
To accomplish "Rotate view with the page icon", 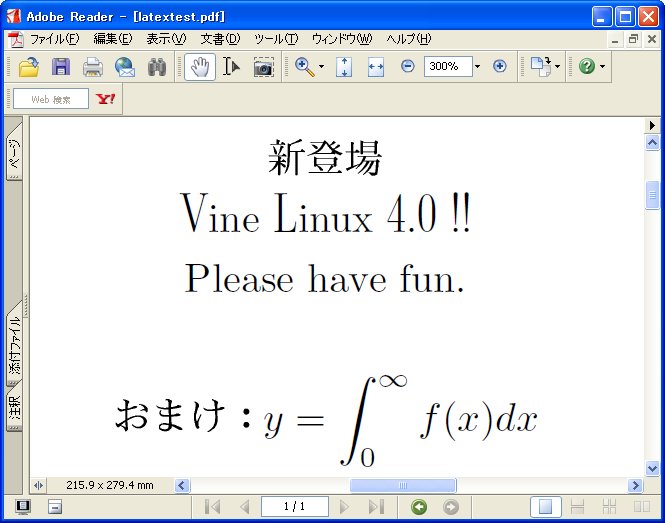I will coord(541,67).
